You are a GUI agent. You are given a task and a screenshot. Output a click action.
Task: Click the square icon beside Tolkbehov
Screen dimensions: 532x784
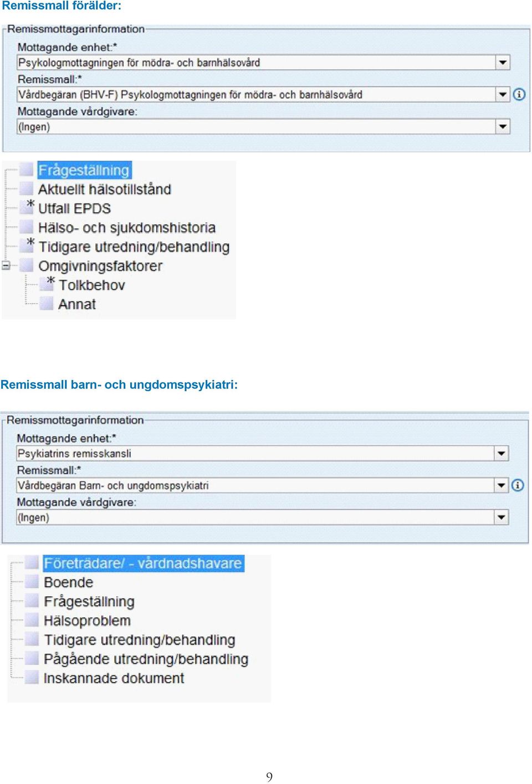point(47,284)
